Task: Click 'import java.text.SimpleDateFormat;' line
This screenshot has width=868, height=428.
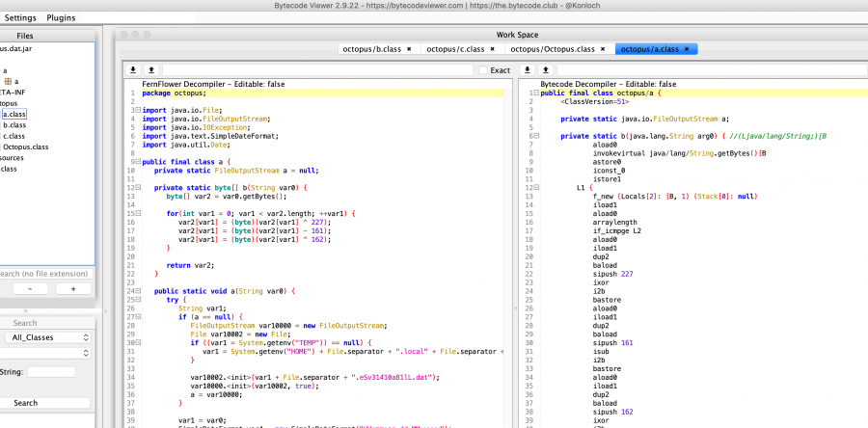Action: 210,136
